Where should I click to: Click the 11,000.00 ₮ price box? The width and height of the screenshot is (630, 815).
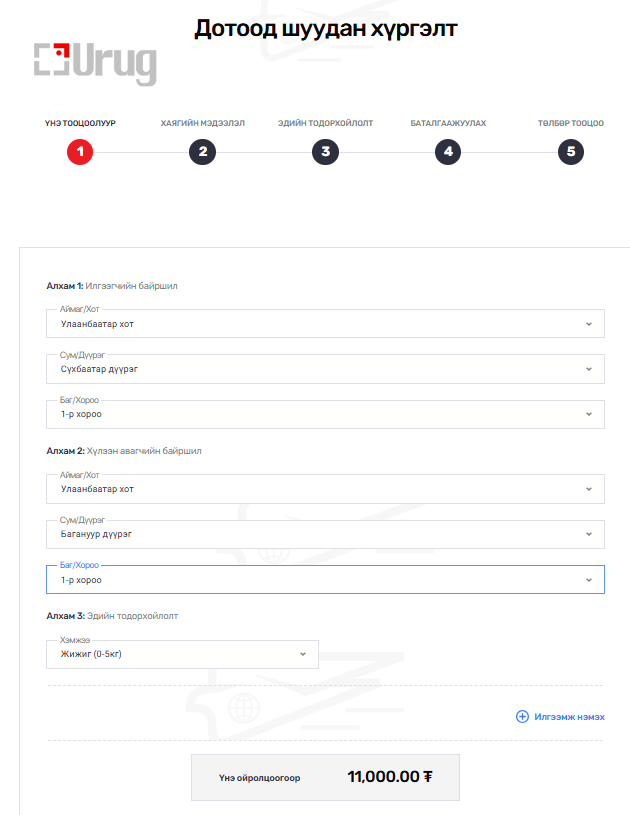(x=325, y=777)
